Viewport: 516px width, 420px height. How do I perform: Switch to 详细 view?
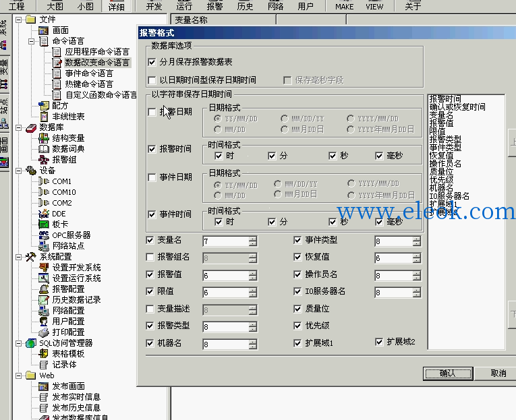[x=117, y=6]
